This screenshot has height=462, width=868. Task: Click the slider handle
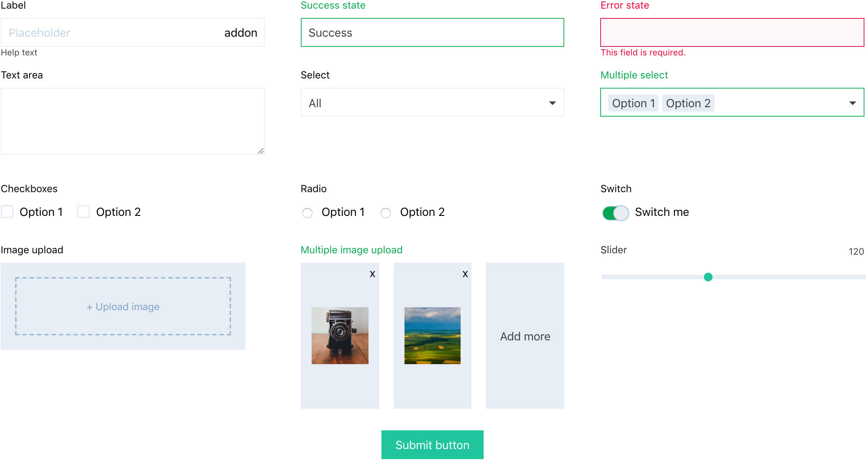708,277
